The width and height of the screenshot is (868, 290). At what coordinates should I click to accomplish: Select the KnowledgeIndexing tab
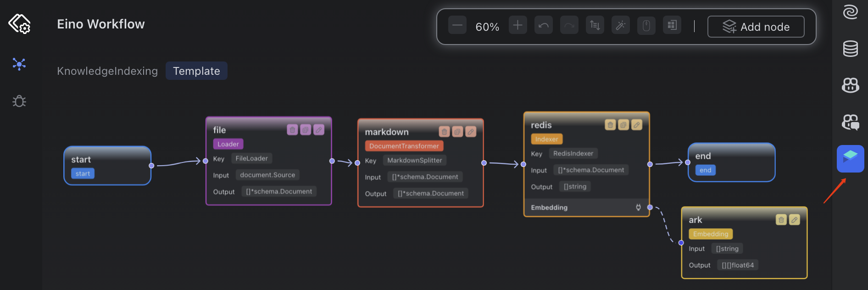tap(107, 71)
